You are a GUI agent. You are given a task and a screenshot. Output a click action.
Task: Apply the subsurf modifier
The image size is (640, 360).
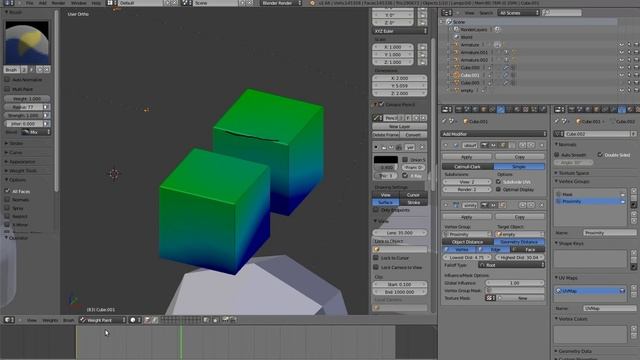[x=467, y=157]
